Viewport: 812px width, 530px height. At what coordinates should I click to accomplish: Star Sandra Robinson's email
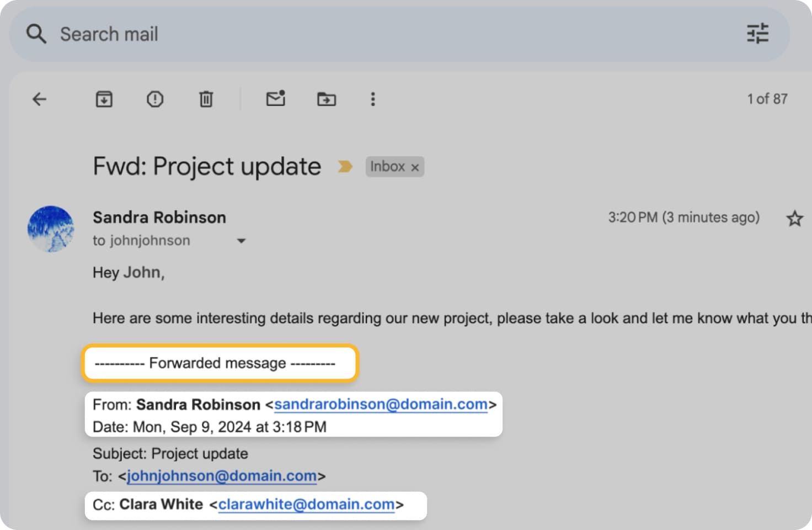794,219
